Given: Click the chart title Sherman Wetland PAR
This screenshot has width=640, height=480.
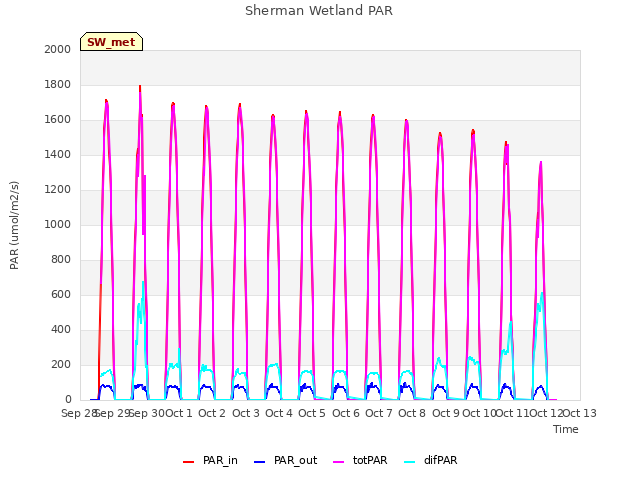Looking at the screenshot, I should (319, 10).
